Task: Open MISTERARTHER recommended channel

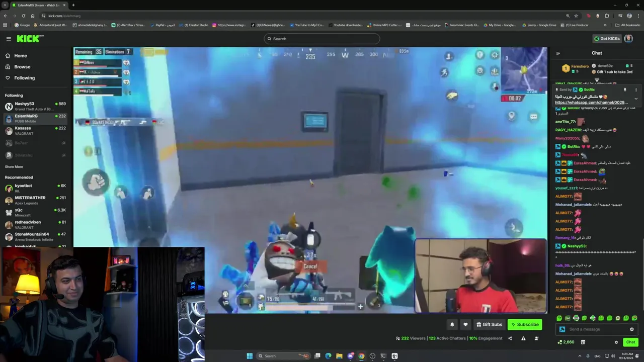Action: (x=35, y=200)
